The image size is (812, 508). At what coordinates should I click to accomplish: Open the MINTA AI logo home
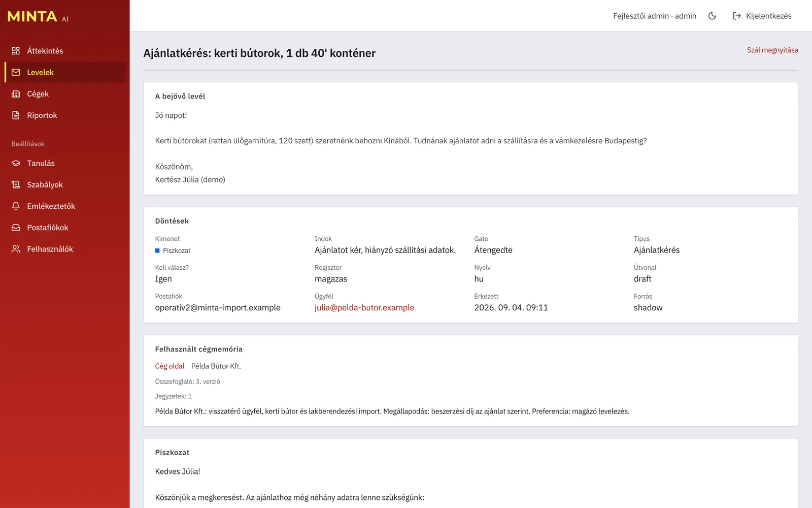pyautogui.click(x=38, y=17)
